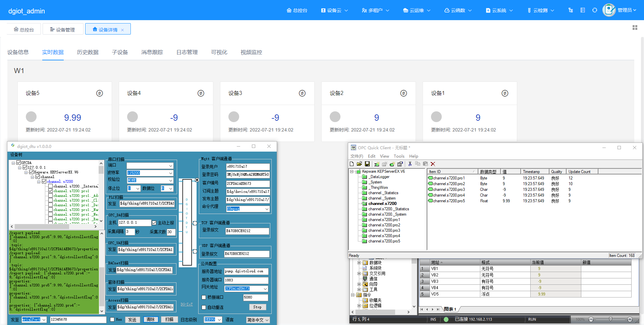Click the circle icon on the 设备5 card

[100, 93]
